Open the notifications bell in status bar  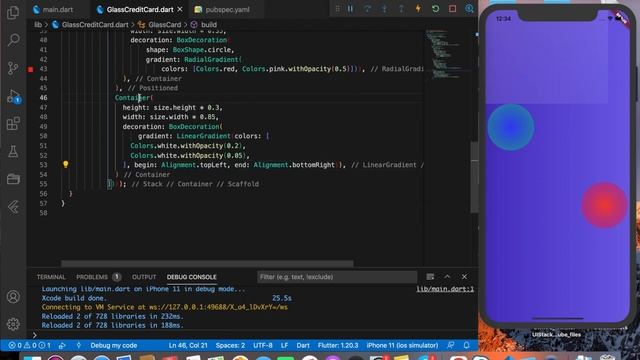(x=467, y=345)
